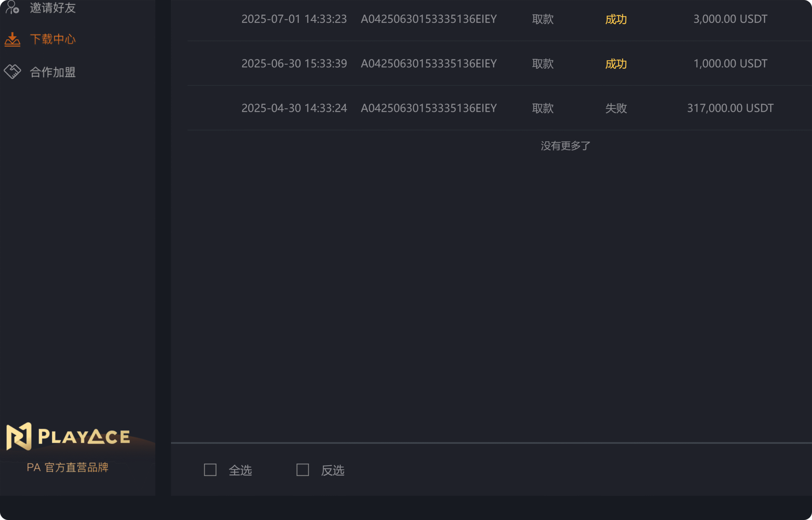
Task: Click the 317,000.00 USDT amount
Action: click(x=730, y=108)
